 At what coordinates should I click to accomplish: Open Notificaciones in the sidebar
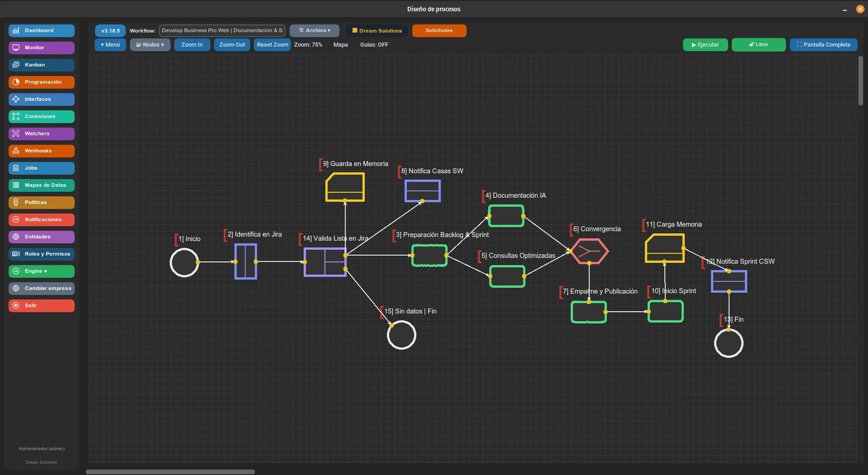coord(41,219)
